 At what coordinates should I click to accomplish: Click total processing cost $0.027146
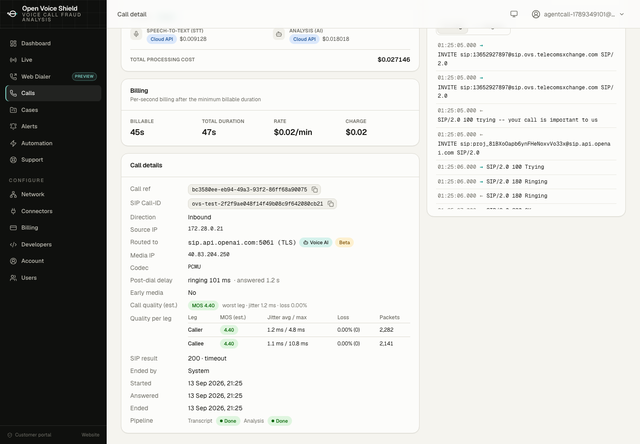pyautogui.click(x=393, y=60)
